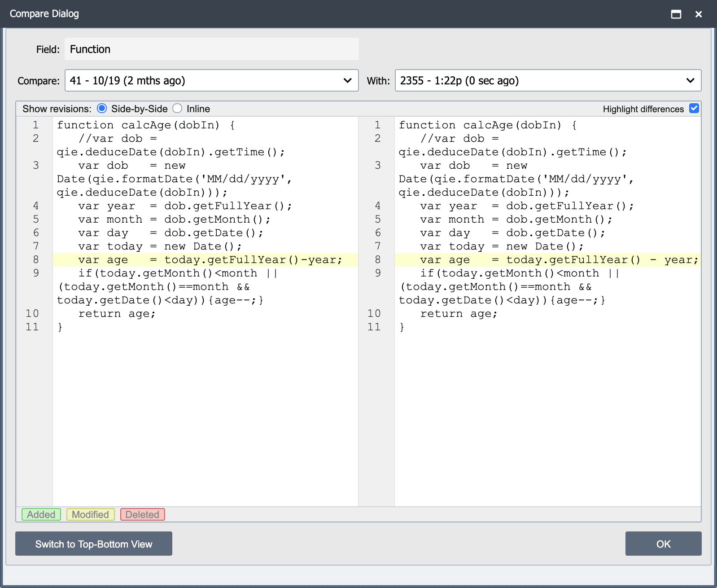
Task: Click the With dropdown chevron arrow
Action: pos(690,81)
